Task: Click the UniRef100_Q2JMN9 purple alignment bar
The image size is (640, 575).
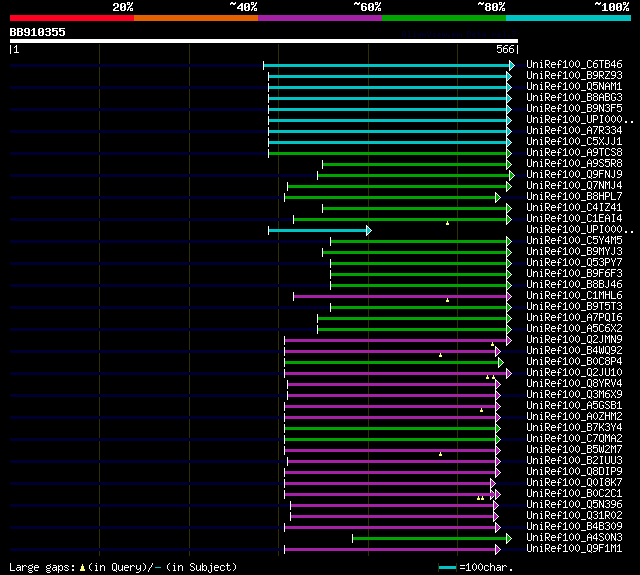Action: [396, 340]
